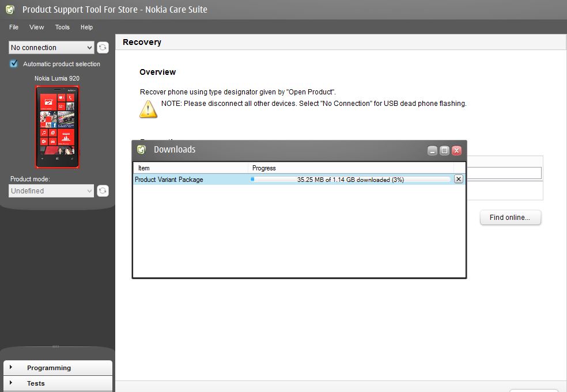Open the Tools menu
The image size is (567, 392).
(x=62, y=27)
